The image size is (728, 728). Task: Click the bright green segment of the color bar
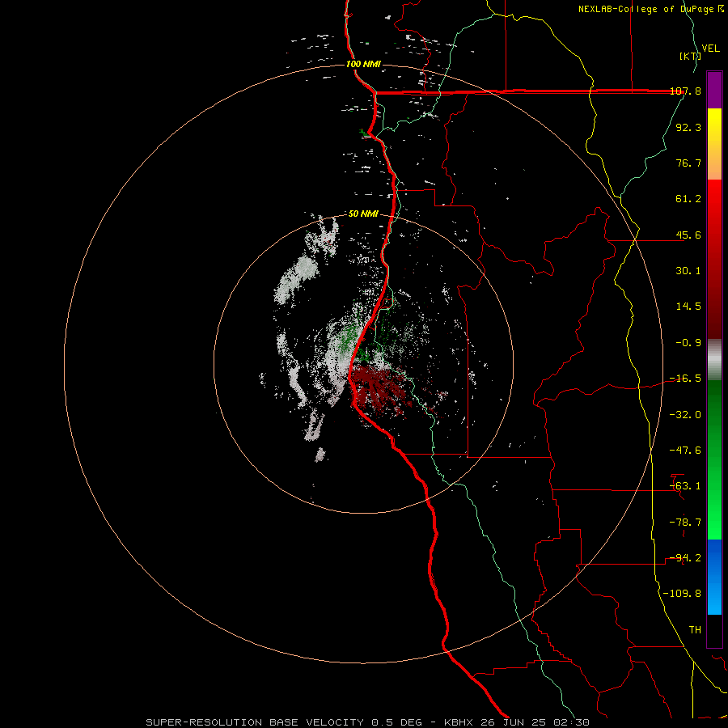coord(714,459)
